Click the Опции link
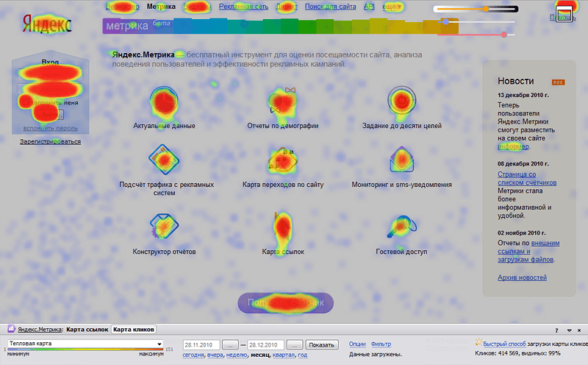The height and width of the screenshot is (365, 588). click(357, 344)
